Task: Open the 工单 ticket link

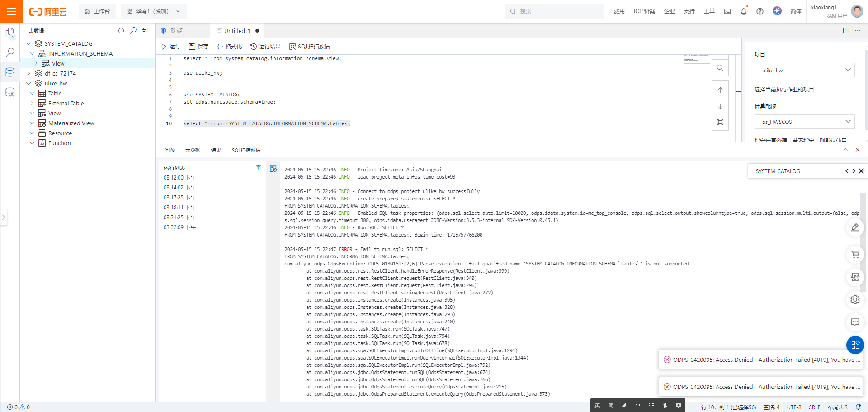Action: tap(709, 11)
